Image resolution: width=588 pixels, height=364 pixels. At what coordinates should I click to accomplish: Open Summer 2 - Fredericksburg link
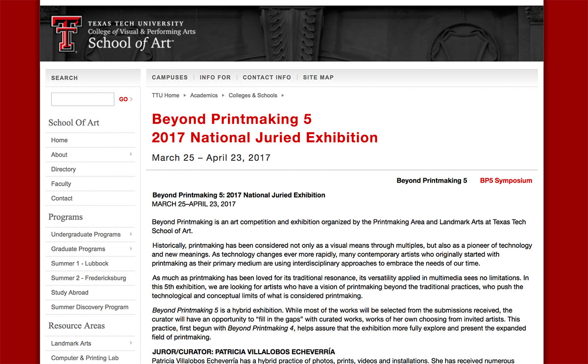[89, 278]
